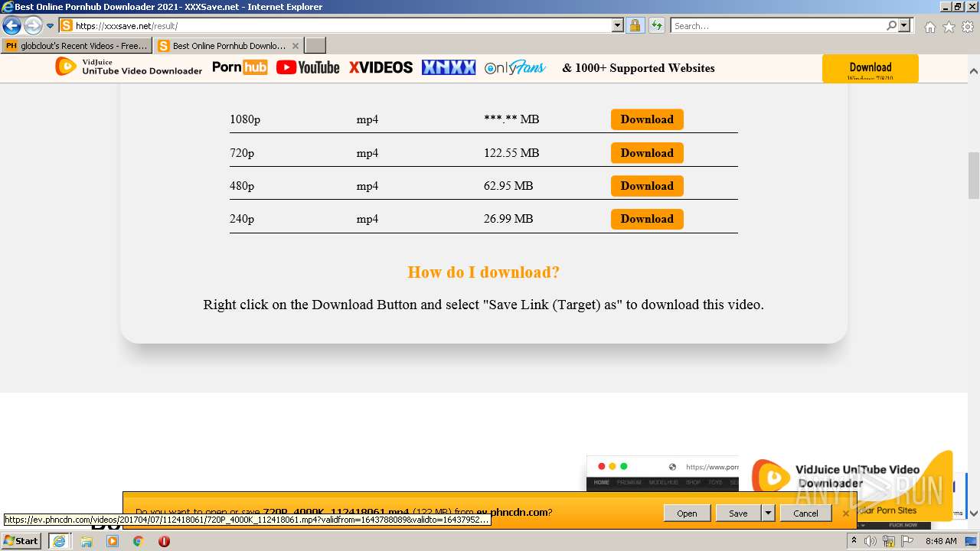Screen dimensions: 980x551
Task: Click the XVIDEOS logo in banner
Action: 381,67
